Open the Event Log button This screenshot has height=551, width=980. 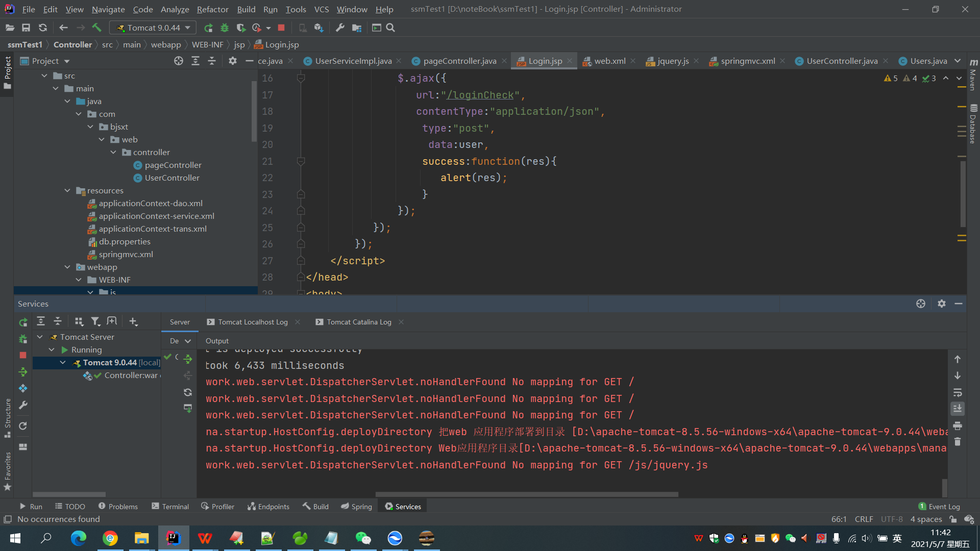coord(939,506)
